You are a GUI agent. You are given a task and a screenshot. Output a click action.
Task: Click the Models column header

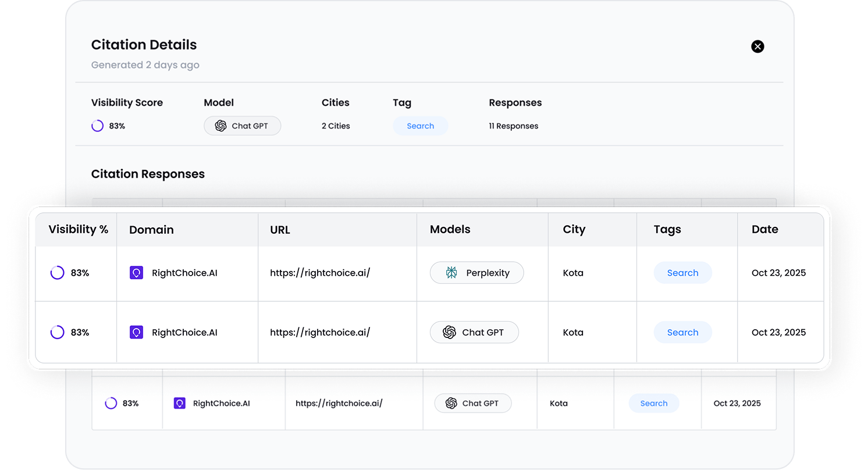tap(450, 229)
